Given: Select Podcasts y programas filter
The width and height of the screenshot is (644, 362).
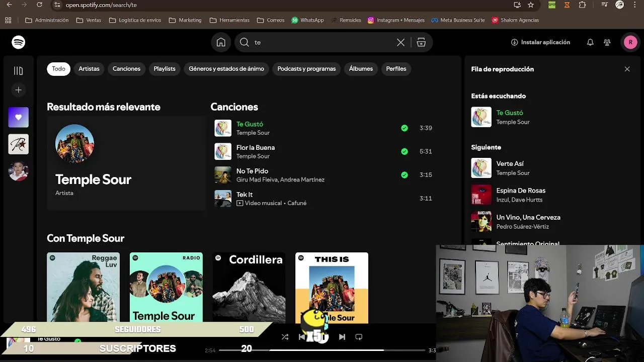Looking at the screenshot, I should 306,69.
